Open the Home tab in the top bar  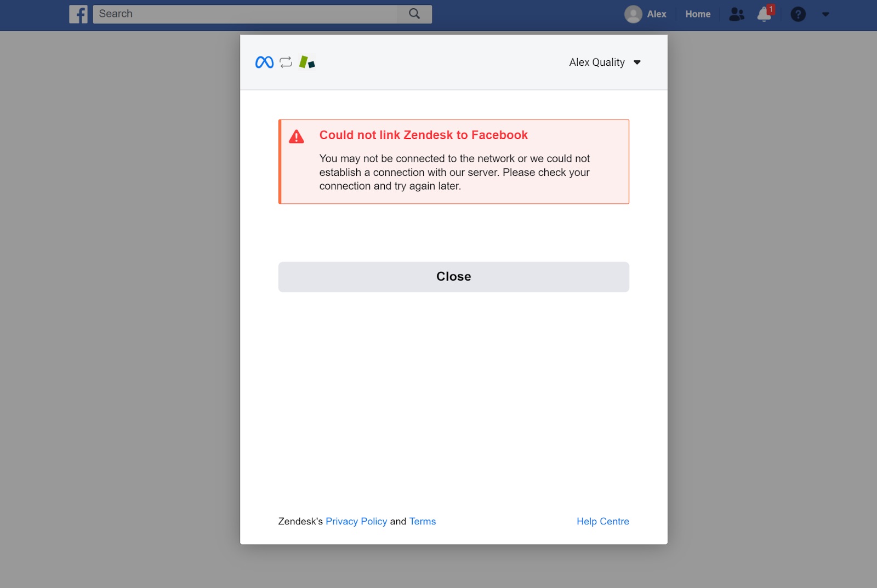point(697,14)
